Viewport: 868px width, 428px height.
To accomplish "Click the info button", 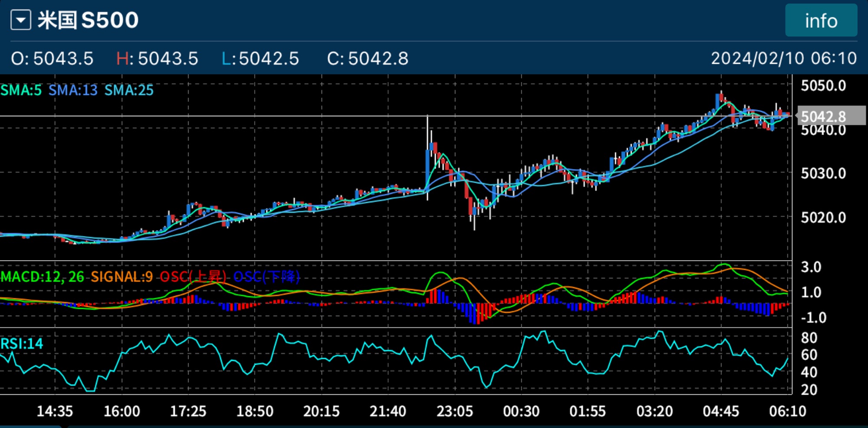I will pos(821,20).
